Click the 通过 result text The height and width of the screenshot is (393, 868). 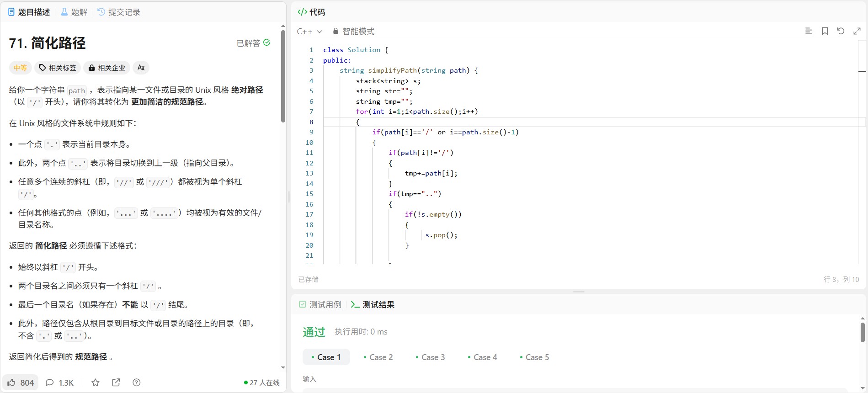314,332
